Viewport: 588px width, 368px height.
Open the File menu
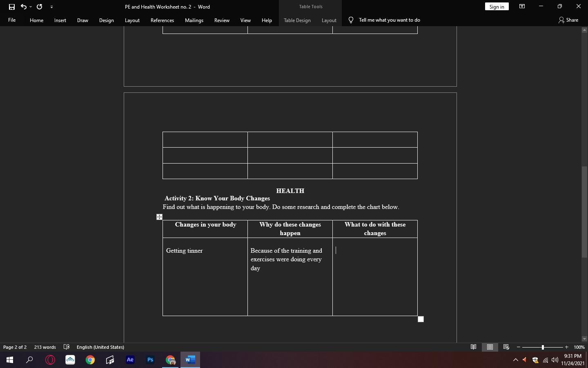point(12,20)
